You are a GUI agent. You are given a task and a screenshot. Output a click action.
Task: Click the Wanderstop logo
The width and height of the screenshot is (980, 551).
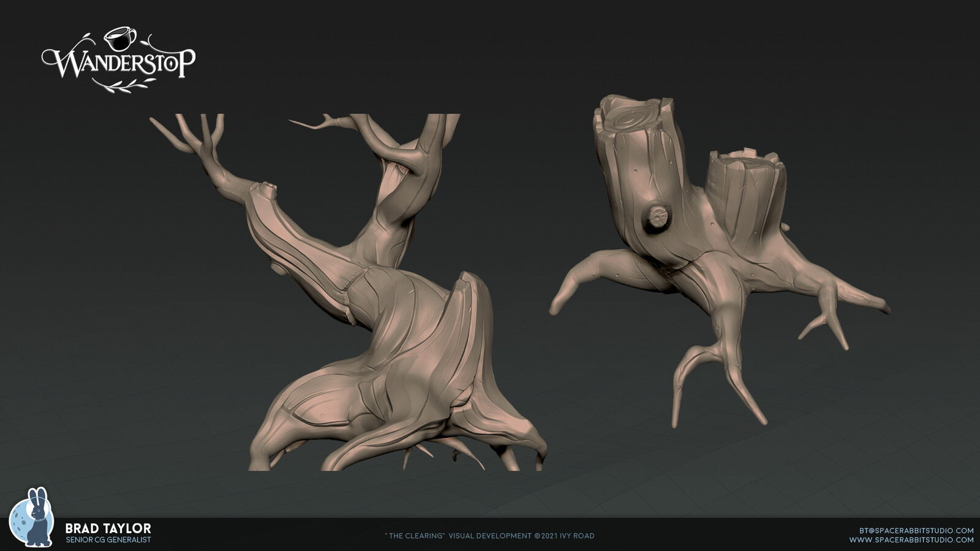(119, 60)
